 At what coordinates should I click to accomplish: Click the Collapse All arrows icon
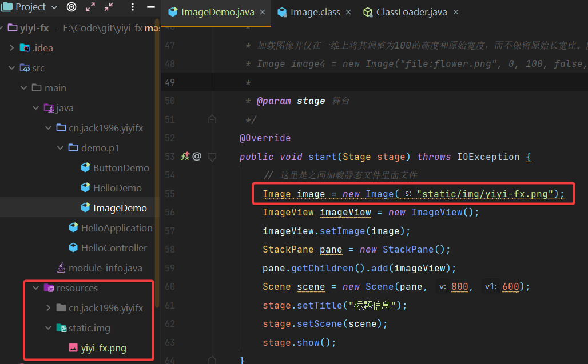(x=109, y=7)
